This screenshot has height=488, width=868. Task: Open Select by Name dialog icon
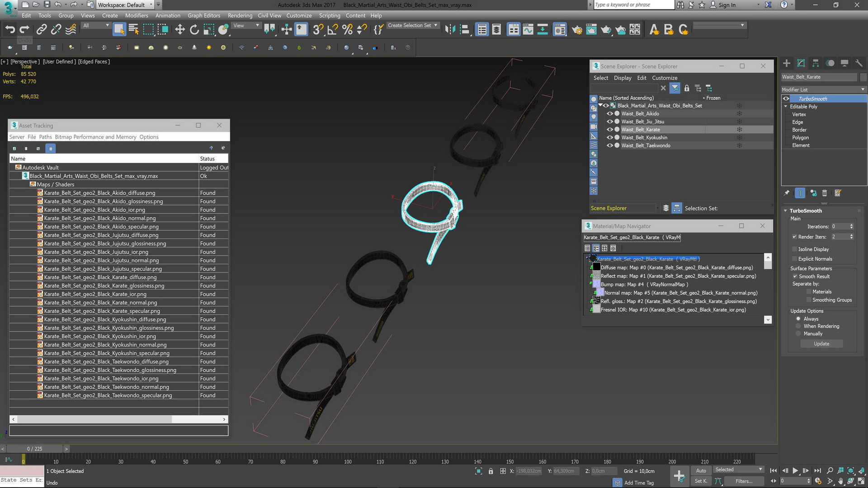133,30
